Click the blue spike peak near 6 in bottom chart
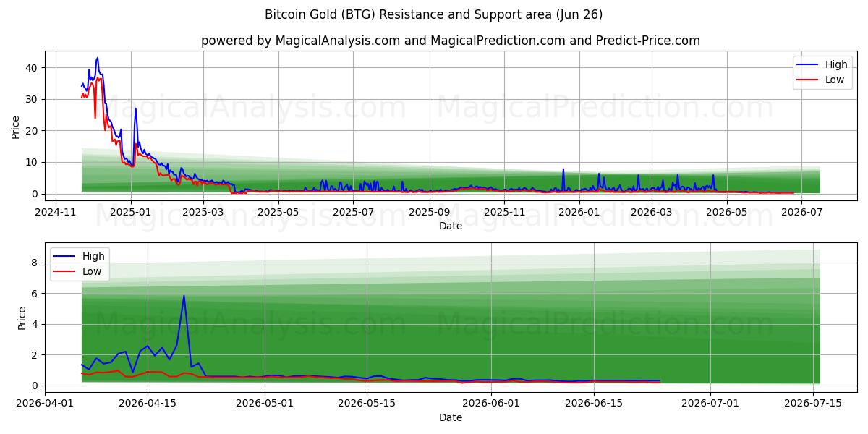Viewport: 868px width, 434px height. (x=184, y=296)
